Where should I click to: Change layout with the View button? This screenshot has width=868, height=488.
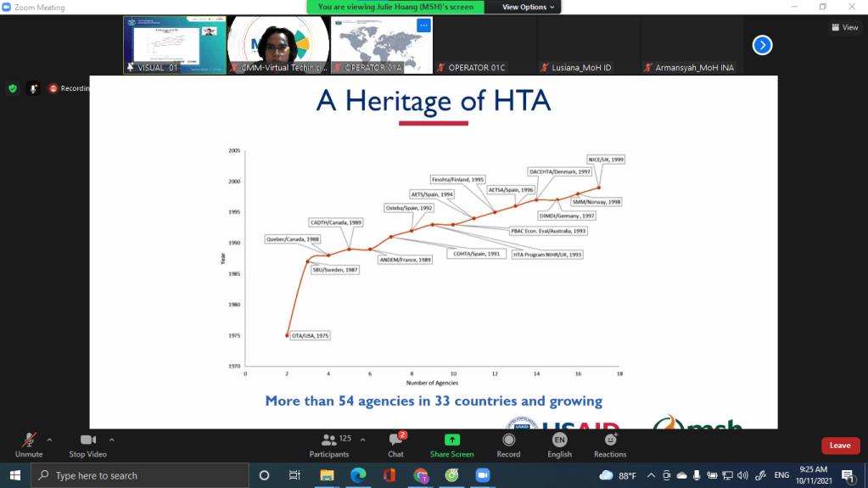[844, 27]
